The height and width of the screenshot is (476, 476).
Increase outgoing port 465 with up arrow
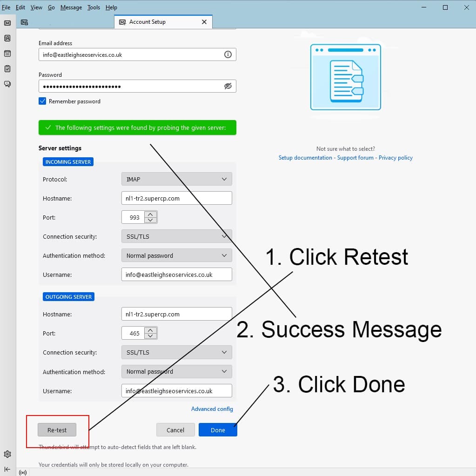(150, 330)
